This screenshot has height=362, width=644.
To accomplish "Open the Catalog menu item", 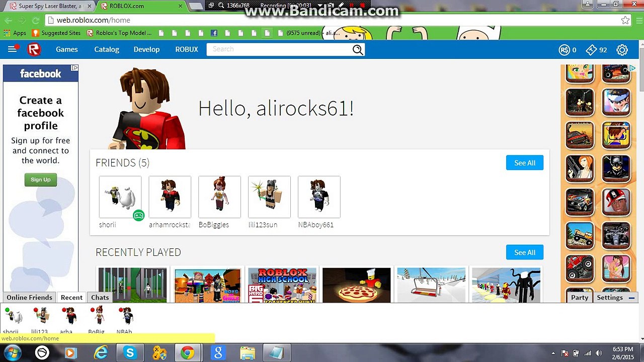I will [x=107, y=49].
